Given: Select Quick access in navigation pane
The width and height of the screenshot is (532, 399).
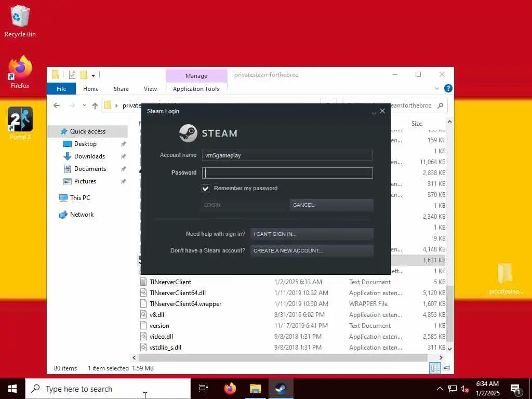Looking at the screenshot, I should tap(87, 131).
